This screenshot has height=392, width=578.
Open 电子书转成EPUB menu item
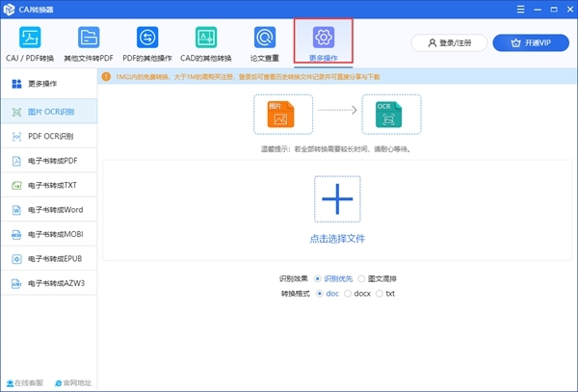[49, 259]
